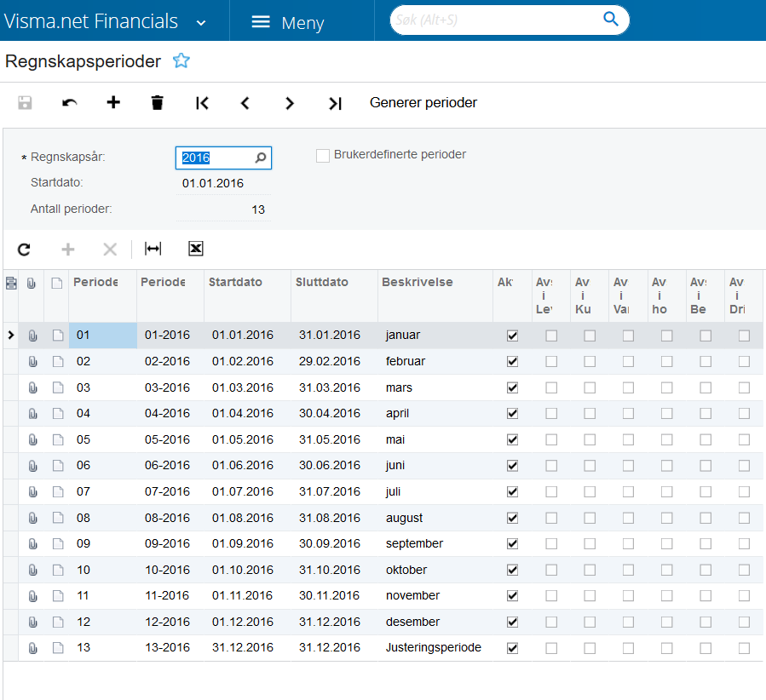Go to next record arrow
The width and height of the screenshot is (766, 700).
(x=290, y=103)
